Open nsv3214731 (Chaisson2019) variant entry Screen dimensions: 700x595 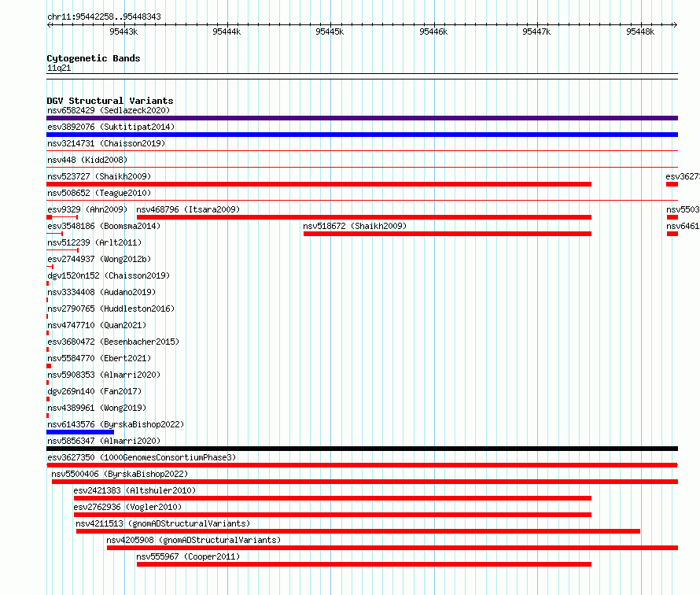(106, 143)
